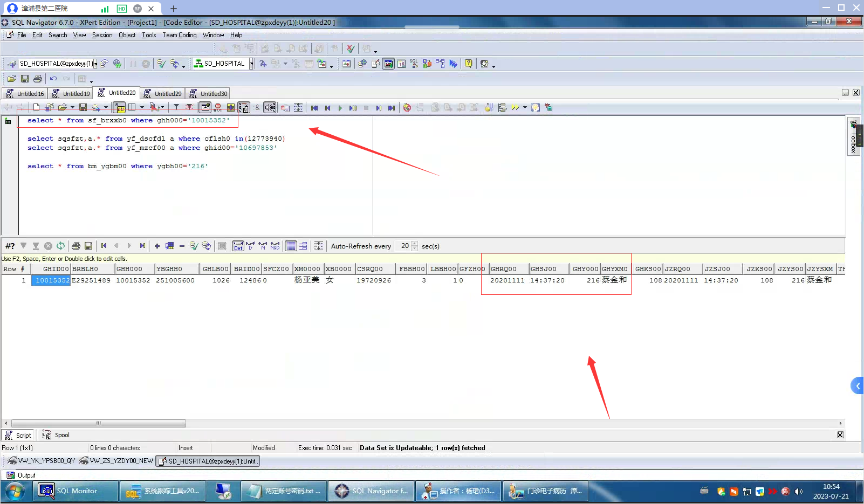Toggle the record form view mode
This screenshot has height=504, width=864.
click(x=303, y=246)
